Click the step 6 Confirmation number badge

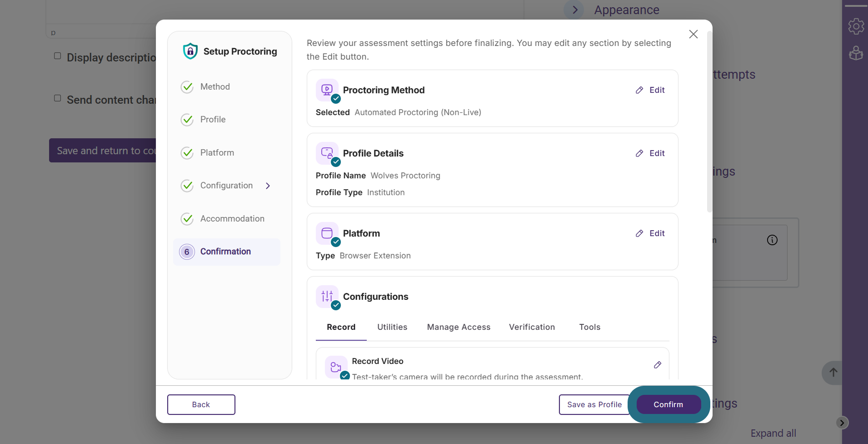coord(187,252)
